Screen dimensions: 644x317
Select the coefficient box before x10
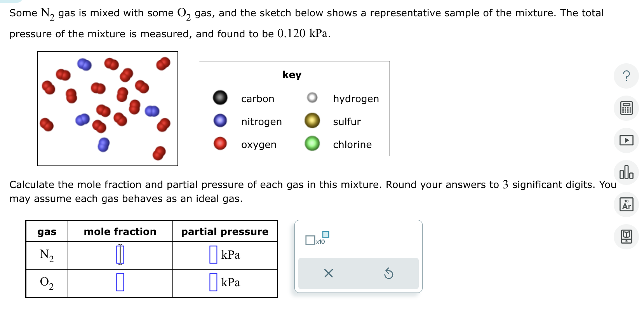point(310,241)
